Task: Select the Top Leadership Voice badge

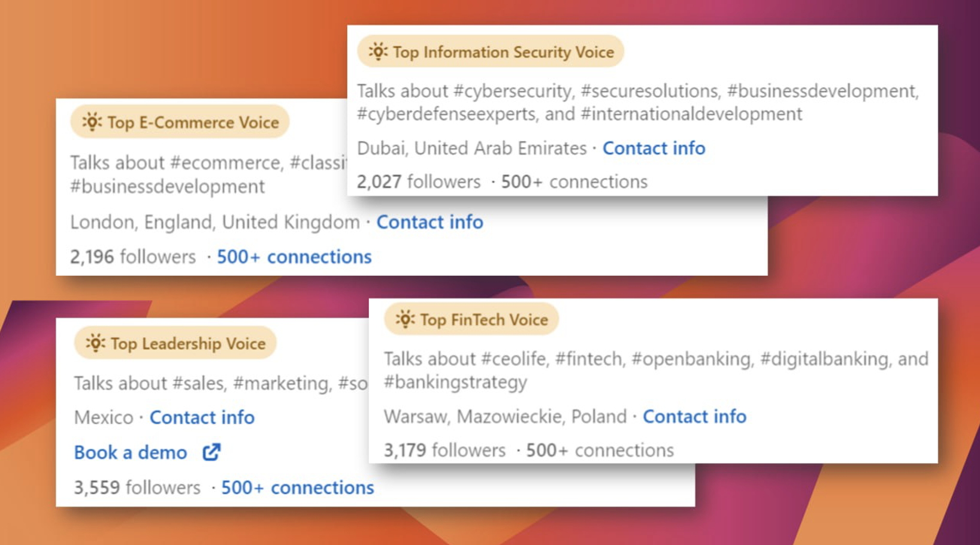Action: [175, 343]
